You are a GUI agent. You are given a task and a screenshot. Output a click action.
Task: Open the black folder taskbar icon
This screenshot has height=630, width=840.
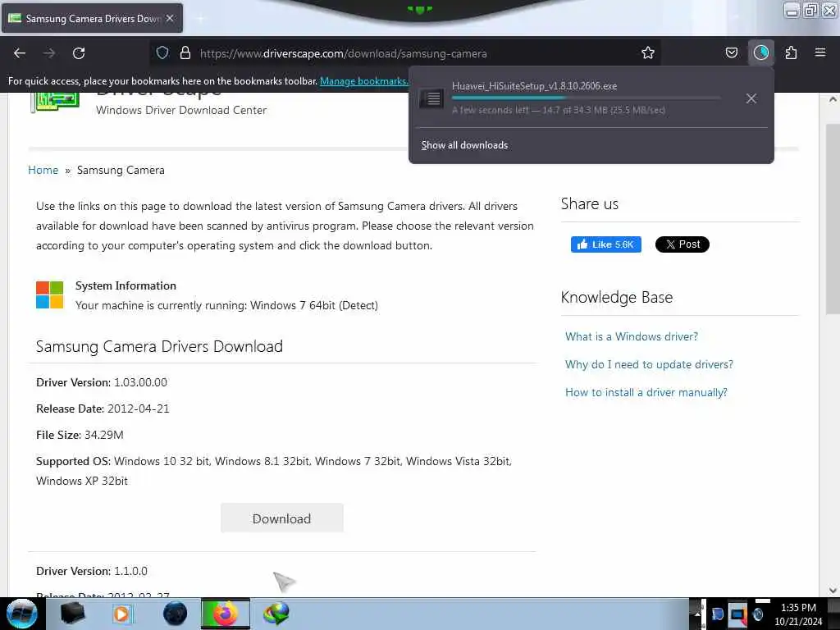pyautogui.click(x=72, y=614)
